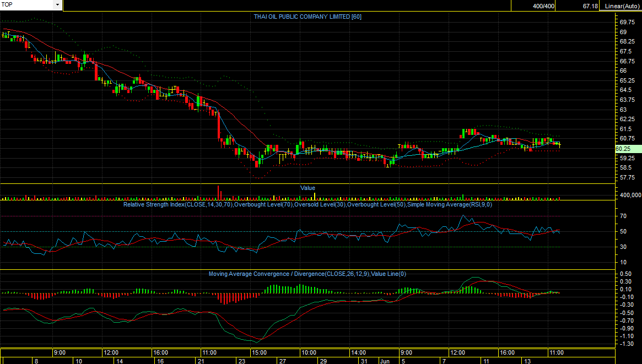Viewport: 642px width, 364px height.
Task: Click the THAI OIL PUBLIC COMPANY LIMITED [60] title
Action: [x=307, y=17]
